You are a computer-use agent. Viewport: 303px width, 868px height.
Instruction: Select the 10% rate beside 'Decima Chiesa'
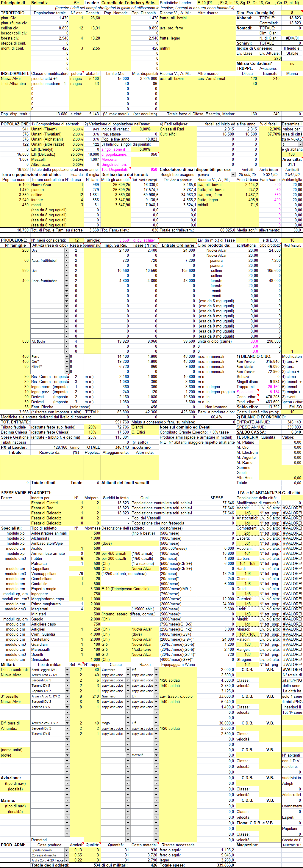click(x=92, y=432)
